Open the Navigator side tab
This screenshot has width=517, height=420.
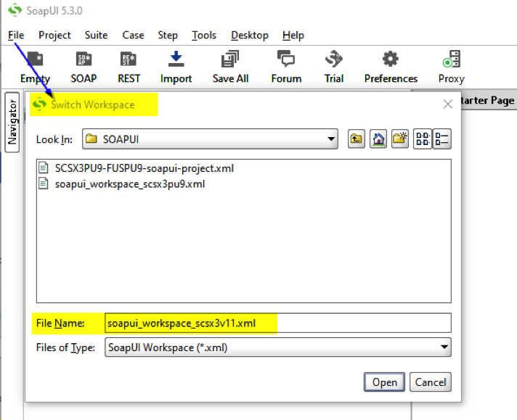12,122
